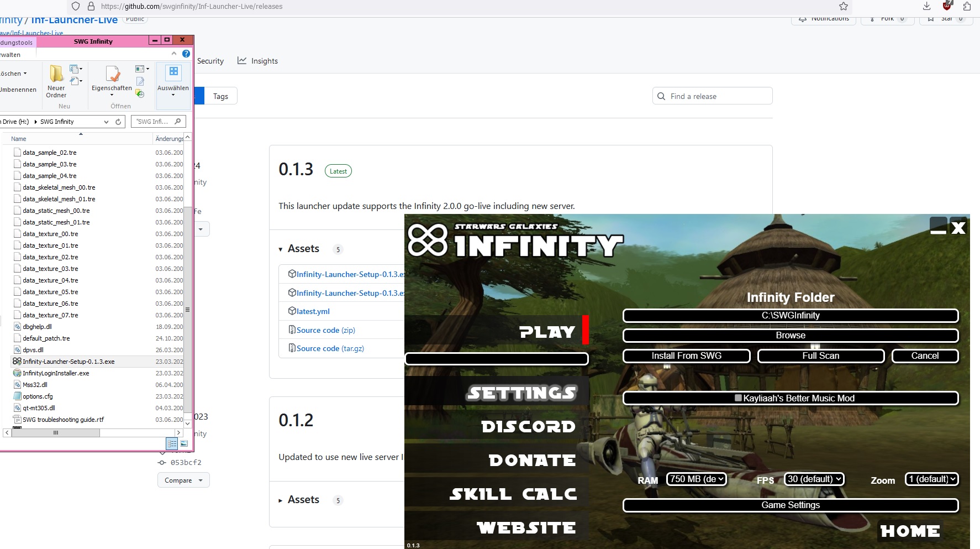
Task: Open the Insights tab on GitHub
Action: 257,61
